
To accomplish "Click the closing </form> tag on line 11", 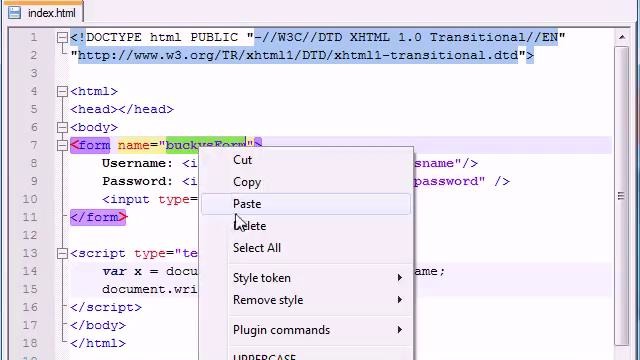I will point(98,218).
